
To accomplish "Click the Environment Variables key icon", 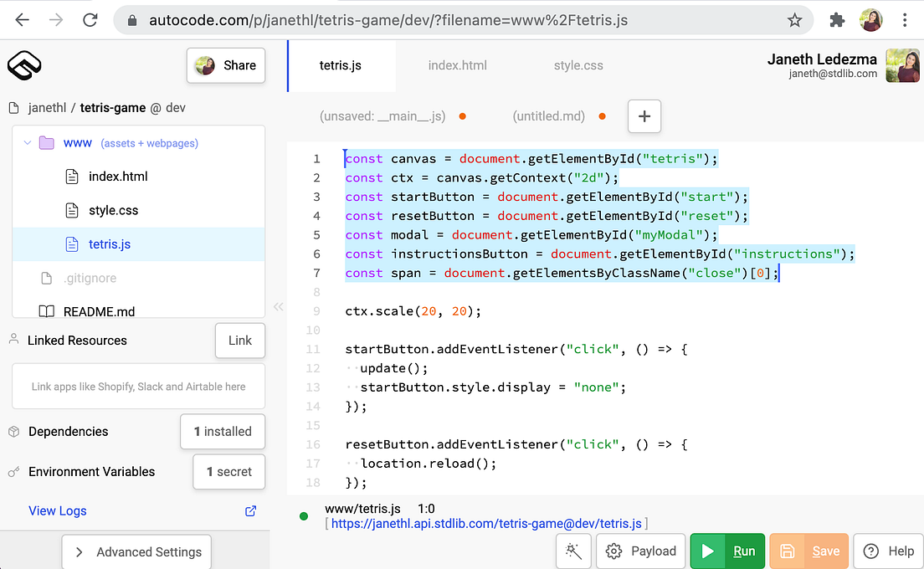I will 13,471.
